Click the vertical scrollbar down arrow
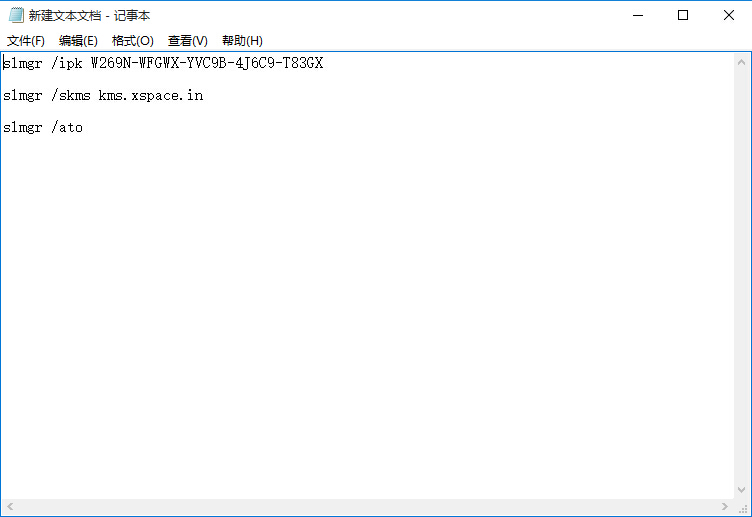This screenshot has width=752, height=517. click(741, 490)
